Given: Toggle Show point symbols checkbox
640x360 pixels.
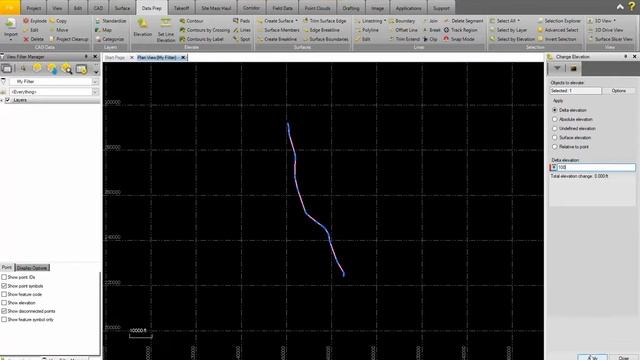Looking at the screenshot, I should click(x=4, y=286).
